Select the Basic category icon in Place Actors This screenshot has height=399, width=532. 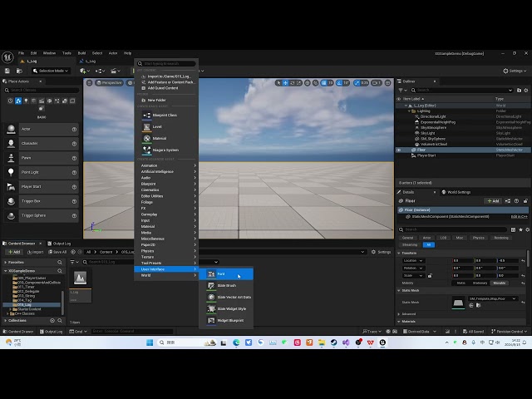pyautogui.click(x=18, y=101)
